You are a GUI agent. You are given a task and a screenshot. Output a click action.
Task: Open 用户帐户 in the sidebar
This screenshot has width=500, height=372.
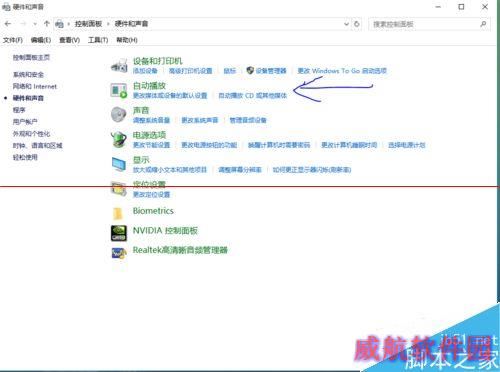(x=25, y=122)
